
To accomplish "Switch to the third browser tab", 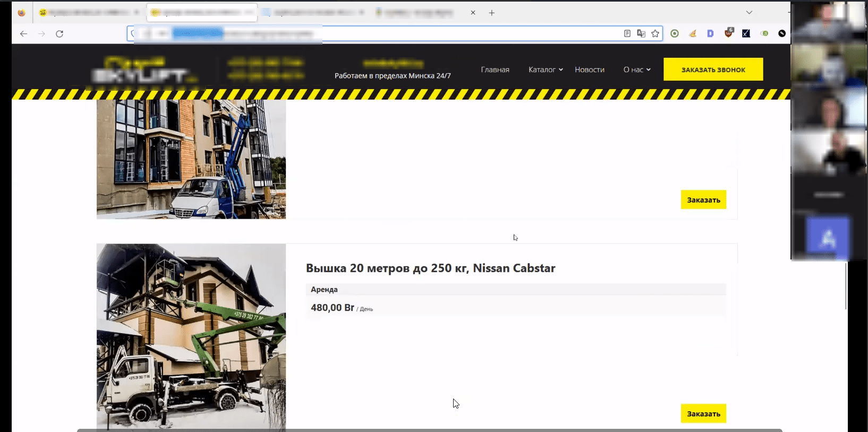I will [x=313, y=12].
